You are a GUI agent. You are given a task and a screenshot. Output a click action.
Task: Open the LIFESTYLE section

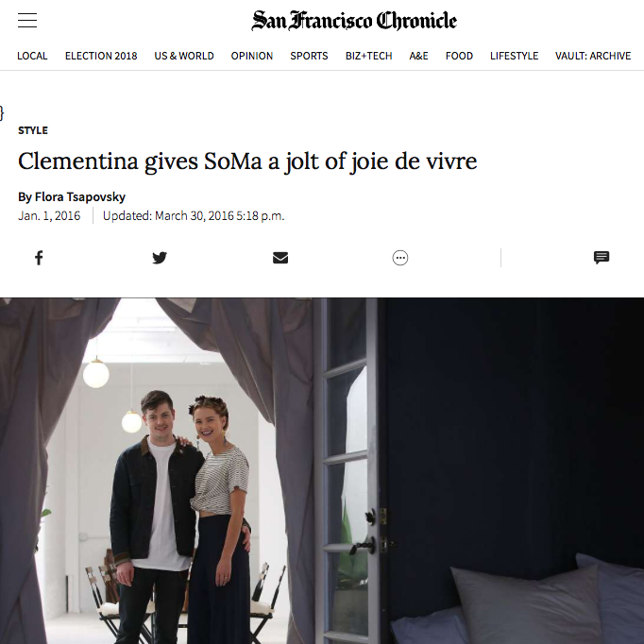[x=515, y=56]
